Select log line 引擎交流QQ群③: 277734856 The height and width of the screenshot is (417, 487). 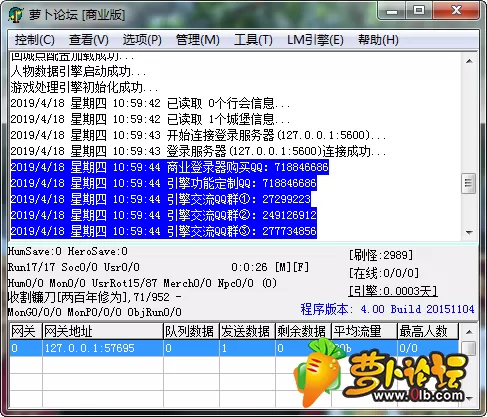tap(163, 231)
